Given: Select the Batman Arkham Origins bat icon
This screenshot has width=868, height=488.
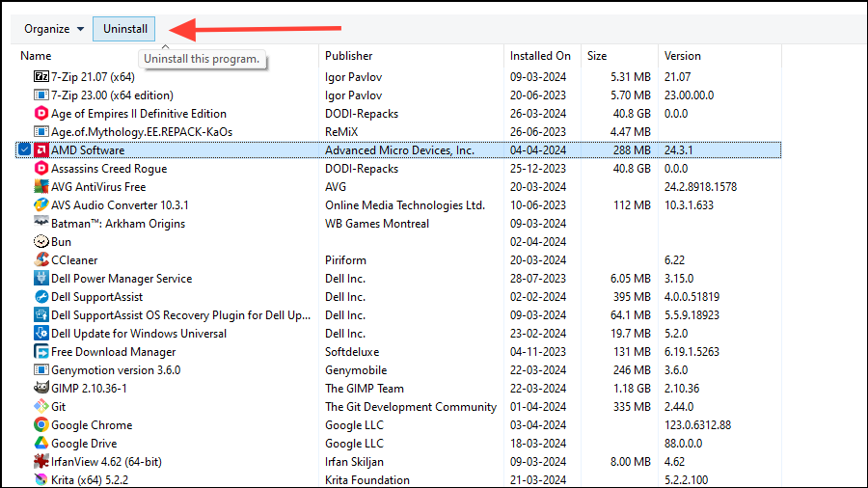Looking at the screenshot, I should [41, 222].
